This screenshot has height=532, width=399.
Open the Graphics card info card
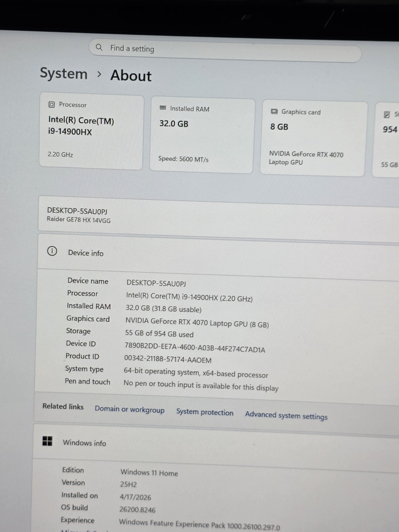point(314,138)
